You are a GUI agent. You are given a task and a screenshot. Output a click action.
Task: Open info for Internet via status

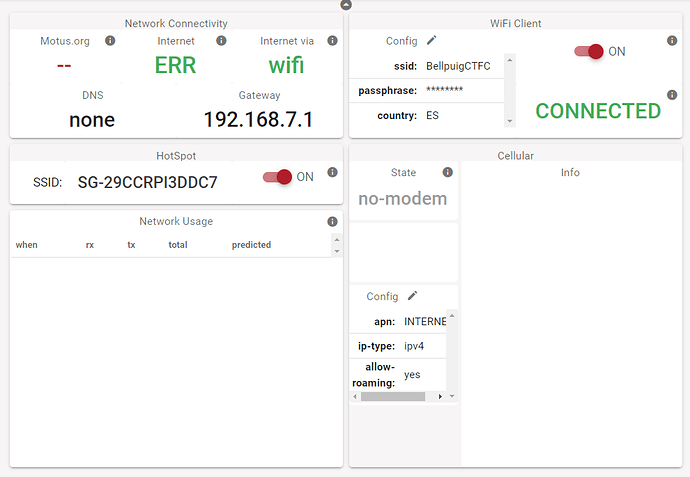coord(333,41)
